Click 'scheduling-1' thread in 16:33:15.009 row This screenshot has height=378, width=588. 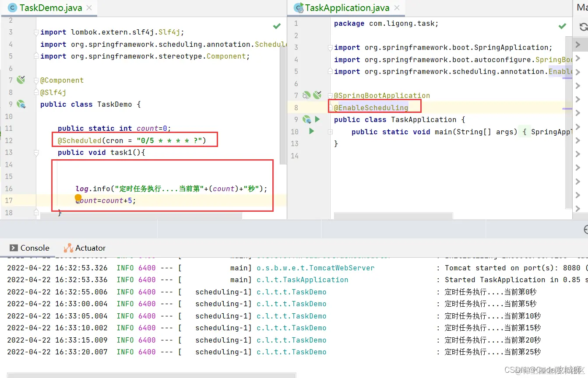coord(222,340)
